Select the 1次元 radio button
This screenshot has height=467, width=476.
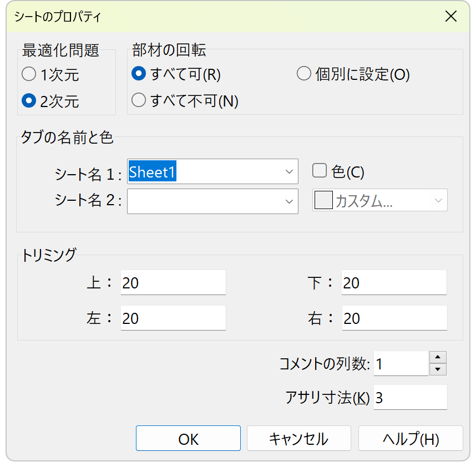pos(29,74)
